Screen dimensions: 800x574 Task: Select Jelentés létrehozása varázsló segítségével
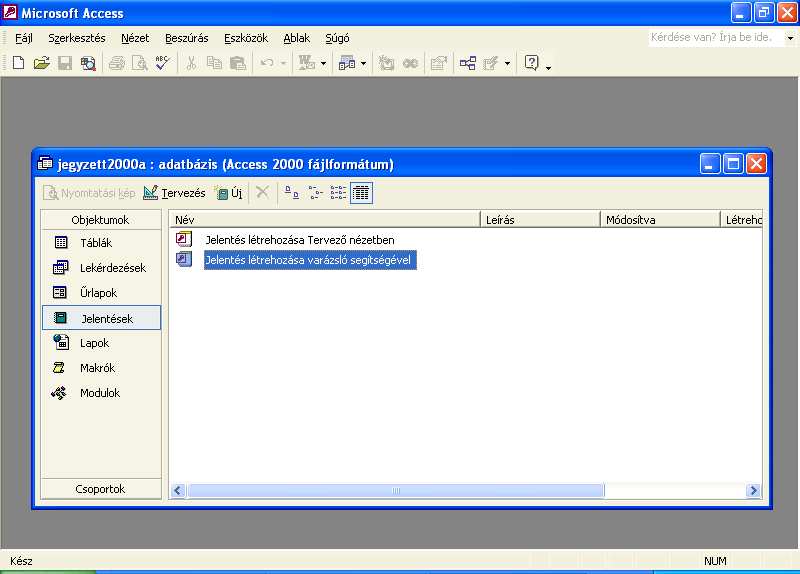pyautogui.click(x=310, y=260)
